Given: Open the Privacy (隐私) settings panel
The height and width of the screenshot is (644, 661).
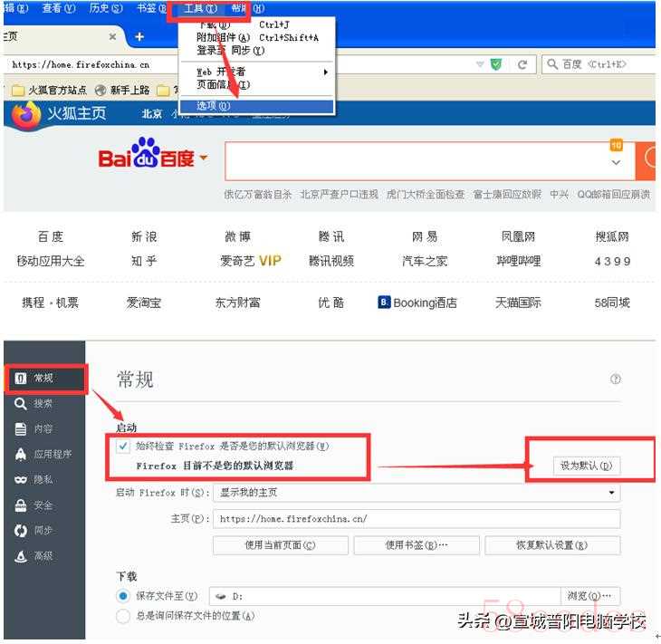Looking at the screenshot, I should point(43,480).
